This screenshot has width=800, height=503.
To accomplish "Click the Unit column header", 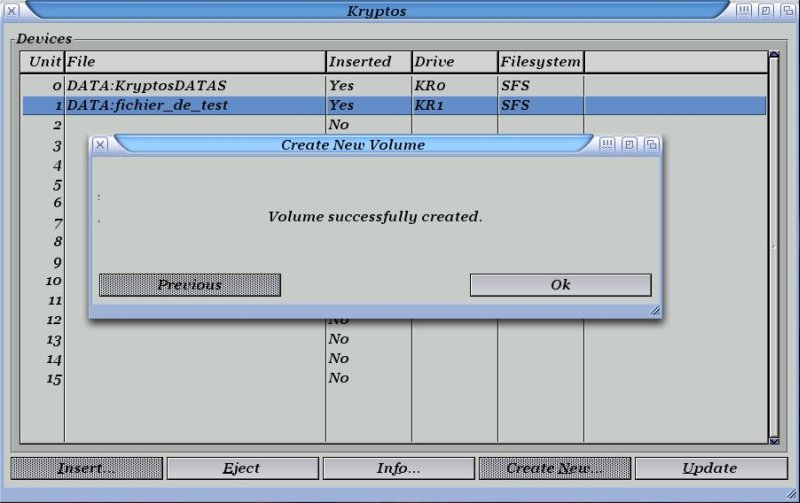I will coord(42,62).
